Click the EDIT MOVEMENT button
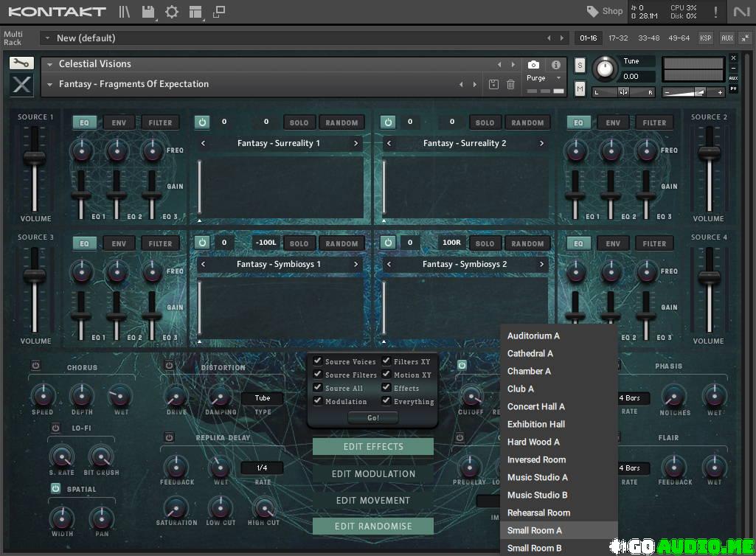Image resolution: width=756 pixels, height=556 pixels. pyautogui.click(x=373, y=501)
